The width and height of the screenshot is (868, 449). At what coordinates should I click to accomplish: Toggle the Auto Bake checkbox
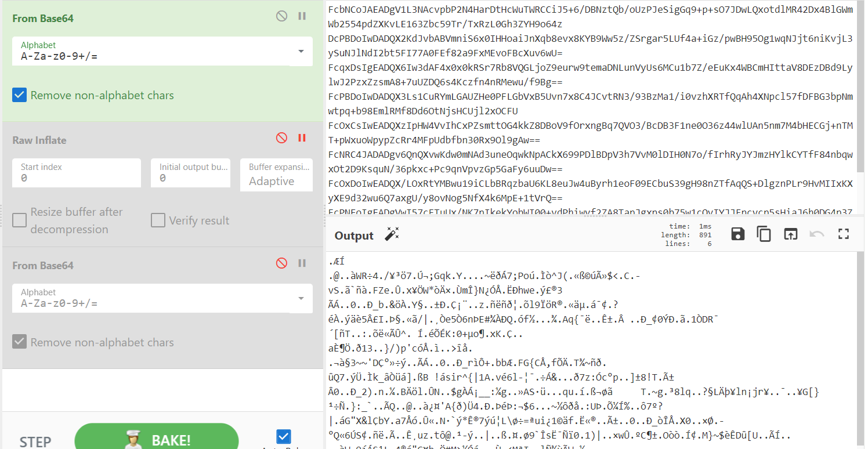(x=284, y=436)
